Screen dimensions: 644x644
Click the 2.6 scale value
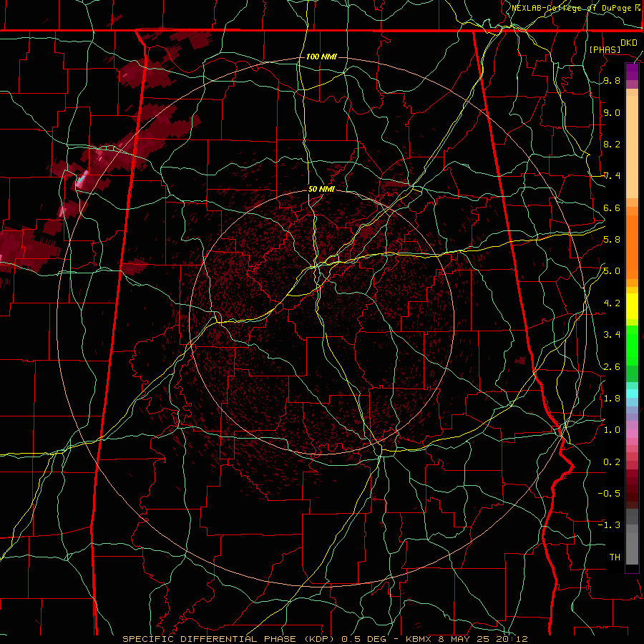612,367
